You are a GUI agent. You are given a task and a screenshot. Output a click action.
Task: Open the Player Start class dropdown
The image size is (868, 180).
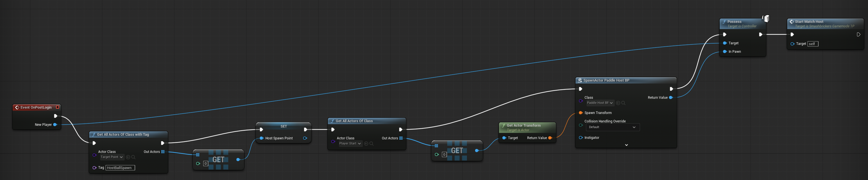[350, 144]
